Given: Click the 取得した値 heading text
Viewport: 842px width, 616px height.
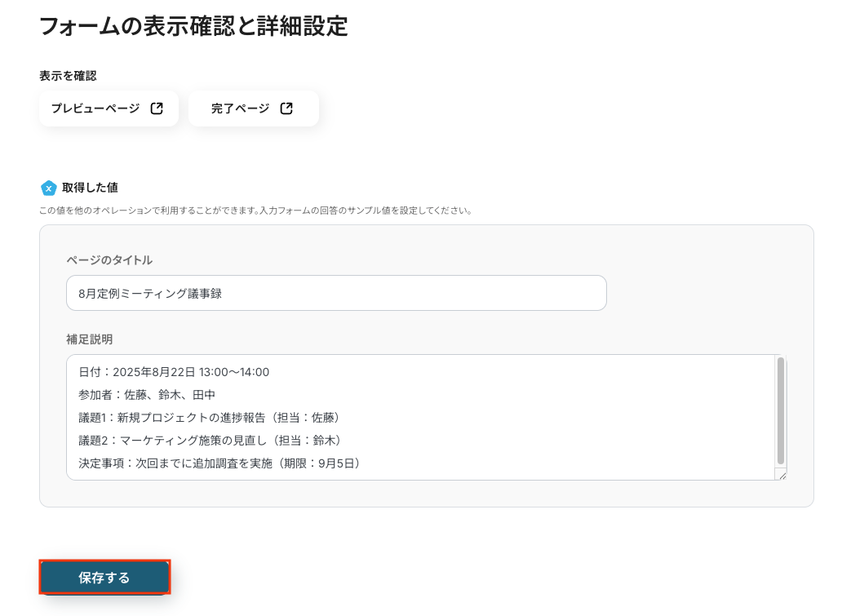Looking at the screenshot, I should click(x=91, y=188).
